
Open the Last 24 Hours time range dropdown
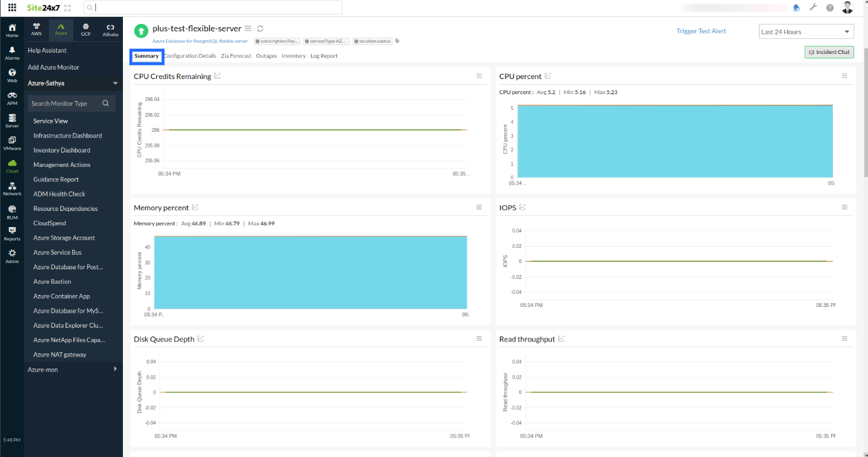(806, 31)
